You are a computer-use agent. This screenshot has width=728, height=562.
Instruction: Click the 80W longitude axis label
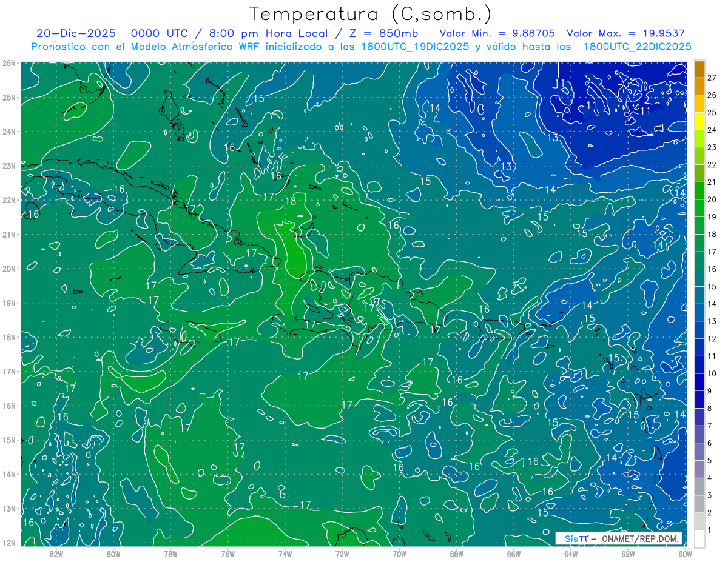coord(113,554)
